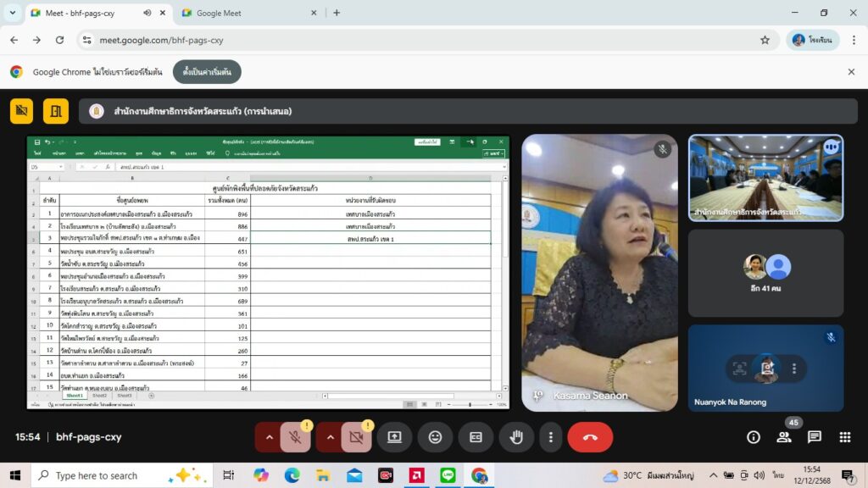Bookmark this page with the star icon
Image resolution: width=868 pixels, height=488 pixels.
pyautogui.click(x=765, y=40)
